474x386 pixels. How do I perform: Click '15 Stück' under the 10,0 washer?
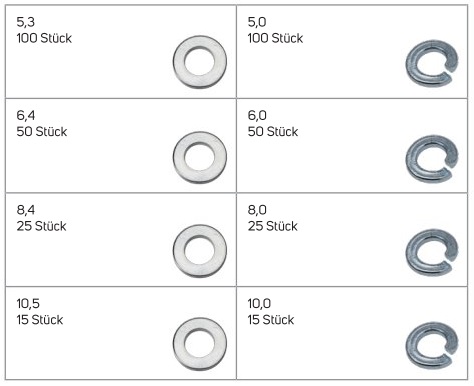[x=271, y=320]
